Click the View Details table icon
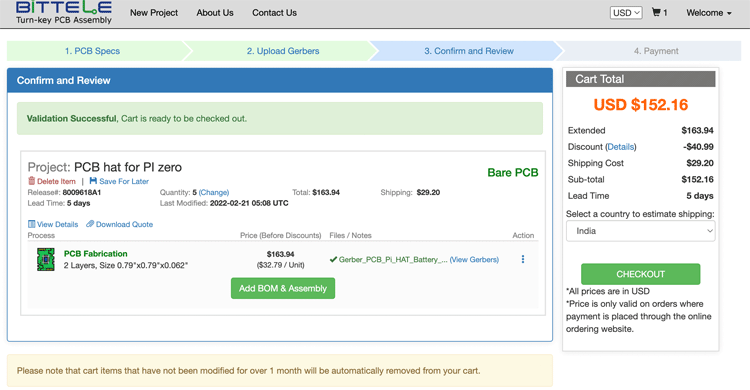Image resolution: width=750 pixels, height=390 pixels. (32, 224)
